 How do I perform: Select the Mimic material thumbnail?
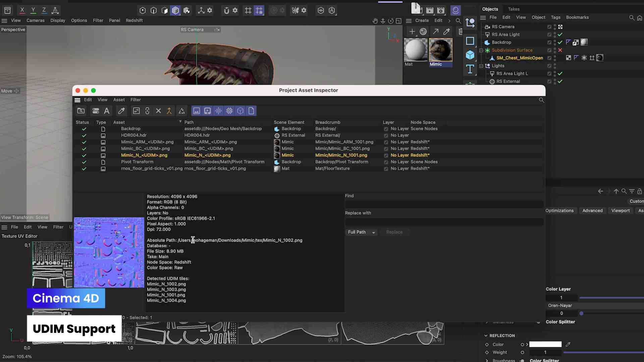tap(440, 50)
